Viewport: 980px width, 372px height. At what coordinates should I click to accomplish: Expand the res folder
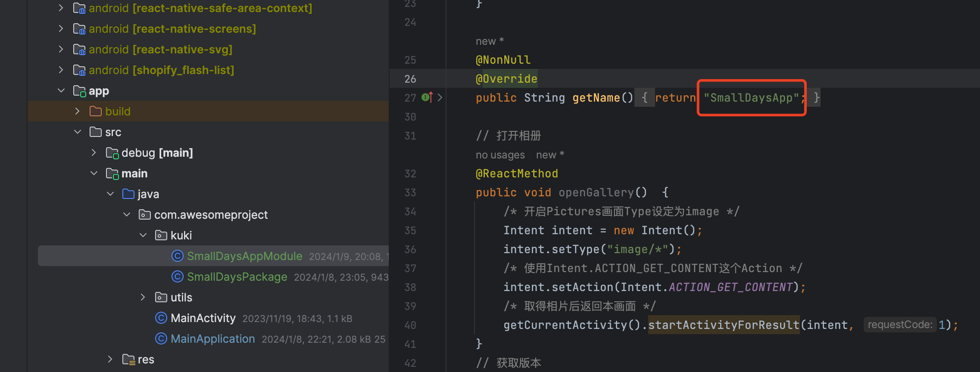pos(110,359)
